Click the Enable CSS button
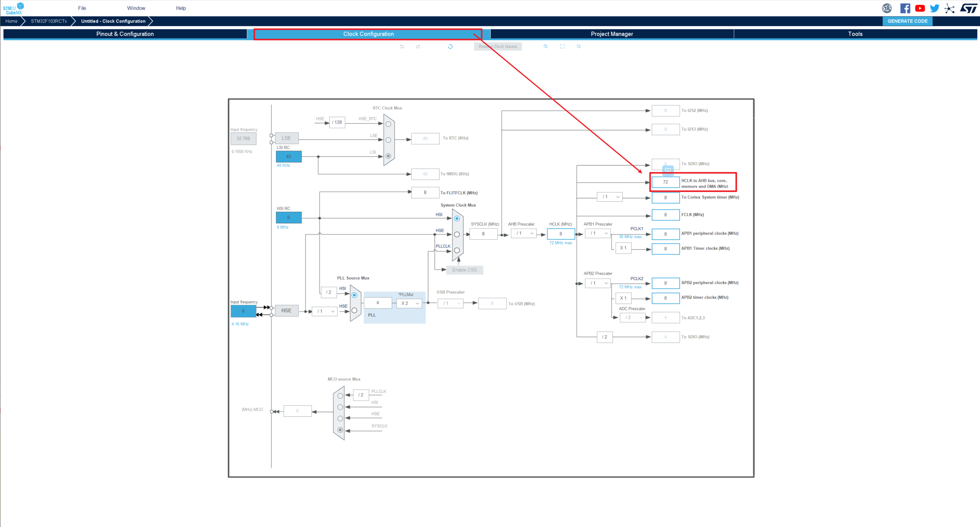This screenshot has width=980, height=527. tap(464, 270)
